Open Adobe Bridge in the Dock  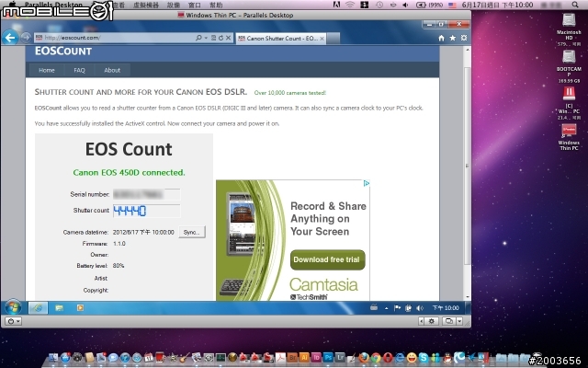(292, 358)
